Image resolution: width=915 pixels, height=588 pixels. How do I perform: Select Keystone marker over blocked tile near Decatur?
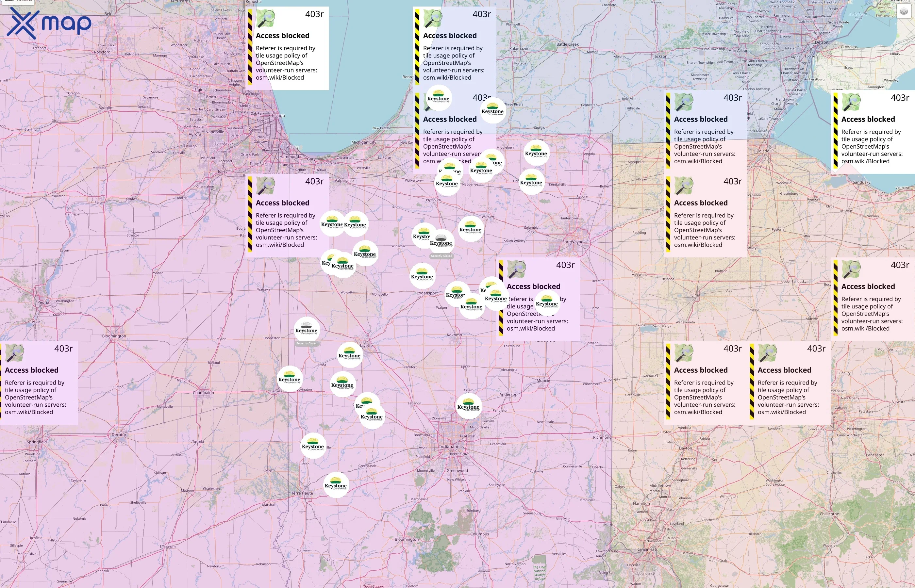[547, 303]
